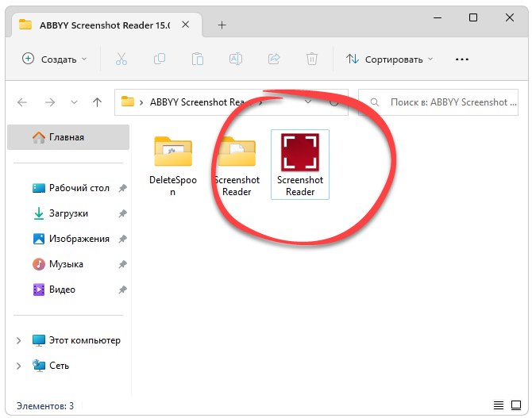Image resolution: width=532 pixels, height=418 pixels.
Task: Open Загрузки in sidebar
Action: point(68,213)
